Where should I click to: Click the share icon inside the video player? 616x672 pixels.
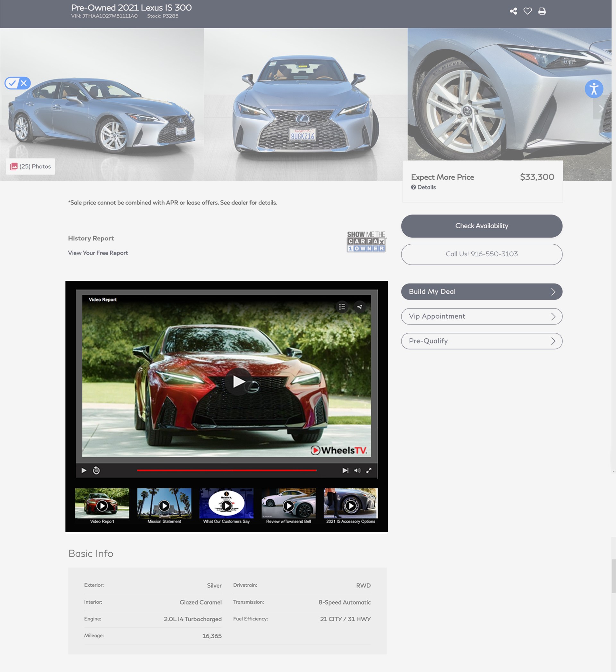(360, 307)
